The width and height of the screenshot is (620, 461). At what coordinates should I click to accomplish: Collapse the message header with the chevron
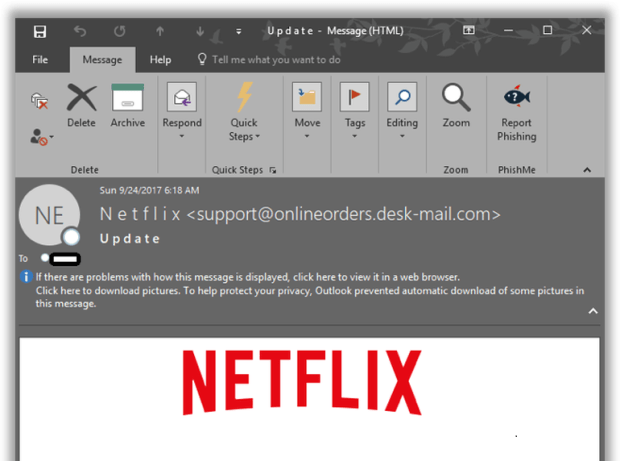tap(593, 311)
